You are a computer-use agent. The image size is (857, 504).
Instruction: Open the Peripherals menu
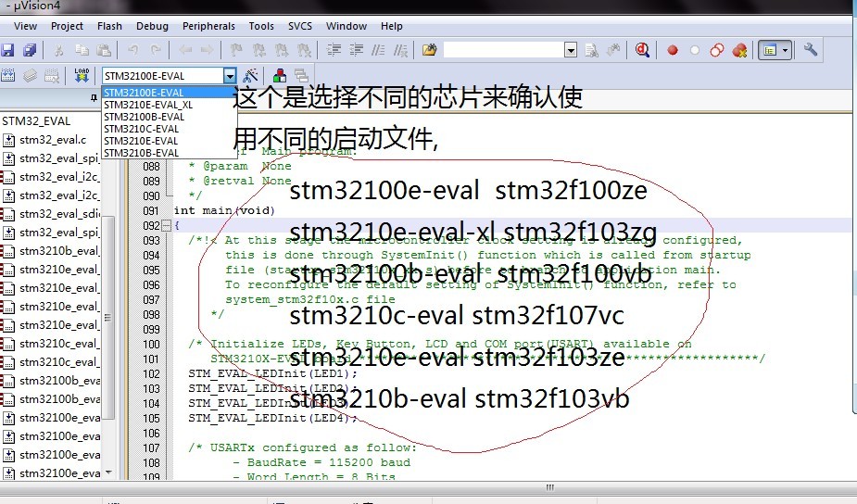point(208,26)
